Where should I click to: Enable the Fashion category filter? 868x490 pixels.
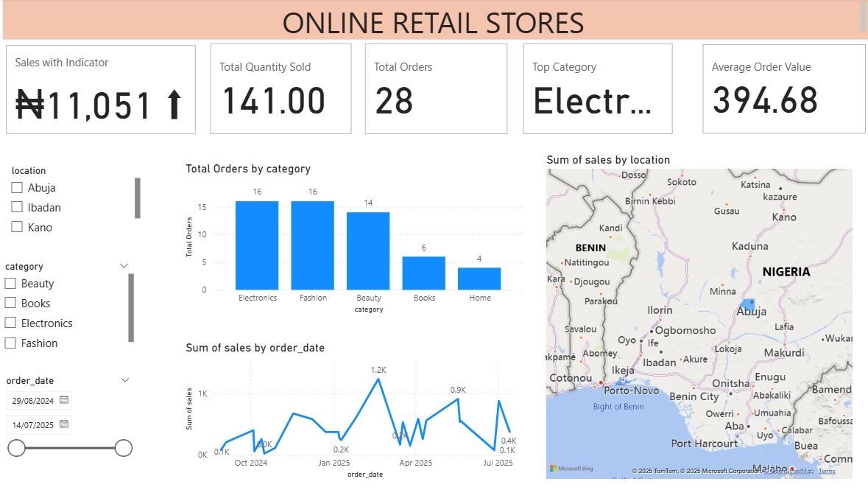[10, 343]
